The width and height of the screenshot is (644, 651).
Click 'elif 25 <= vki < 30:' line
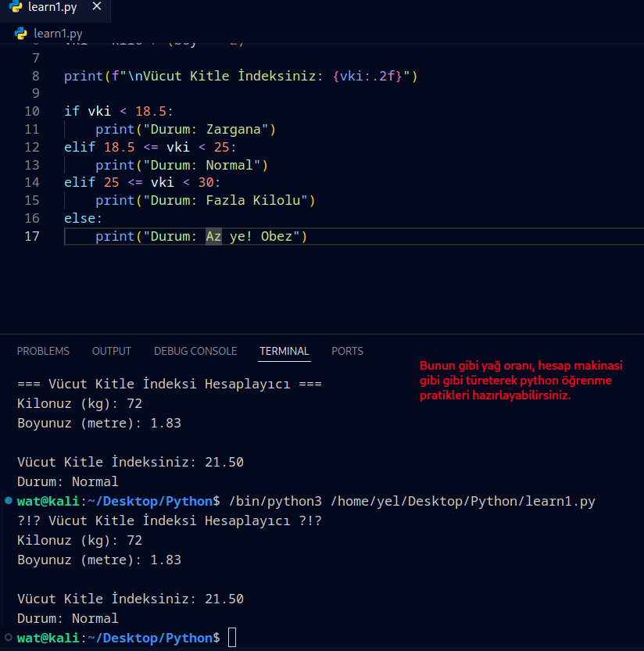pos(142,182)
